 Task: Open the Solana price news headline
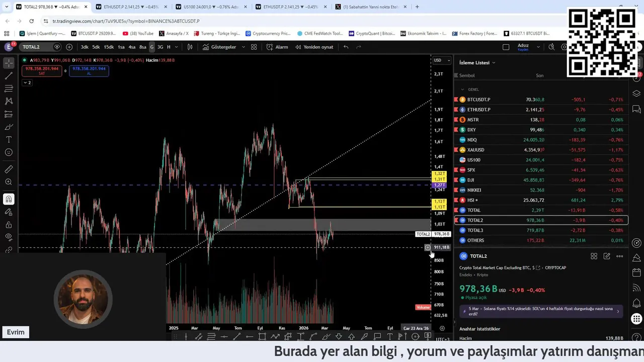point(541,311)
